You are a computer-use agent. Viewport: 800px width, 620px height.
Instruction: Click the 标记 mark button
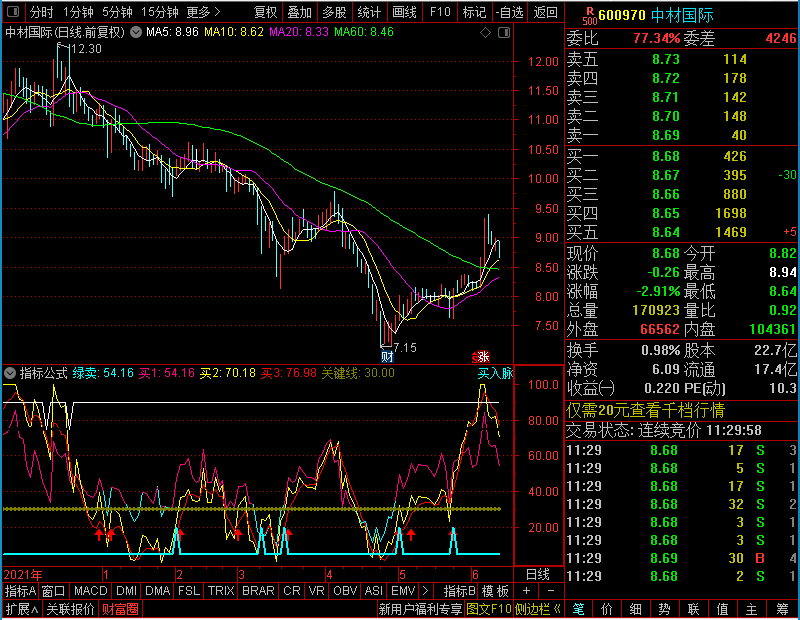[474, 12]
